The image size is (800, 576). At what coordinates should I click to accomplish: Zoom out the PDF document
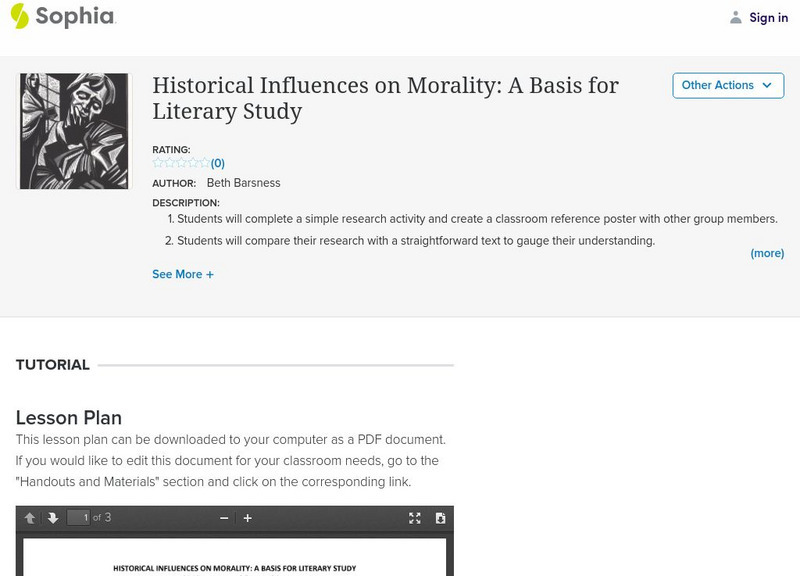pyautogui.click(x=224, y=518)
